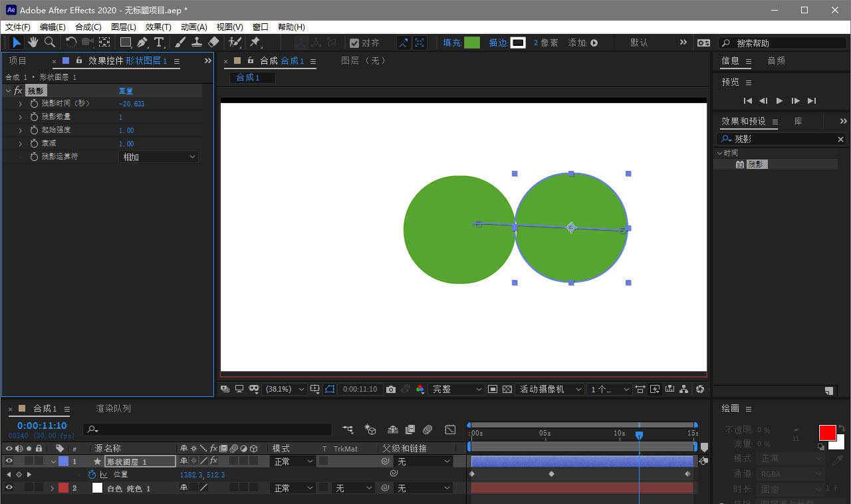Viewport: 851px width, 504px height.
Task: Toggle the 对齐 snapping checkbox
Action: pos(354,43)
